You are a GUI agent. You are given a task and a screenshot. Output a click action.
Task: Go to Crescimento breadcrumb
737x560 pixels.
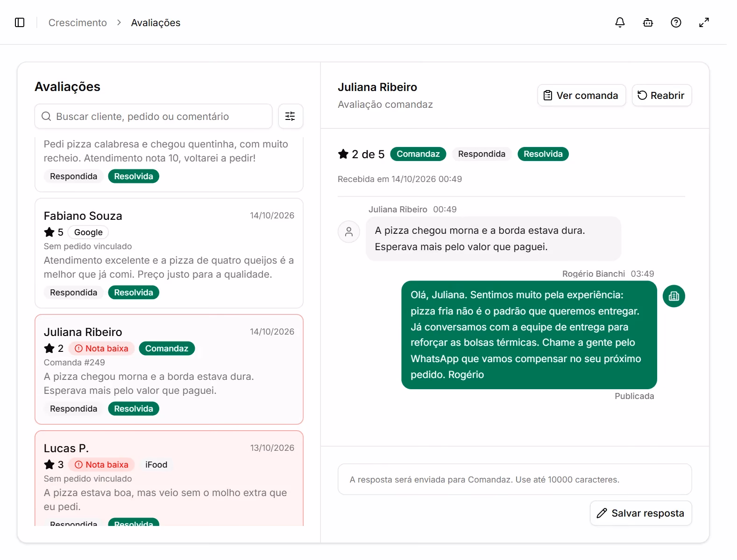point(78,22)
